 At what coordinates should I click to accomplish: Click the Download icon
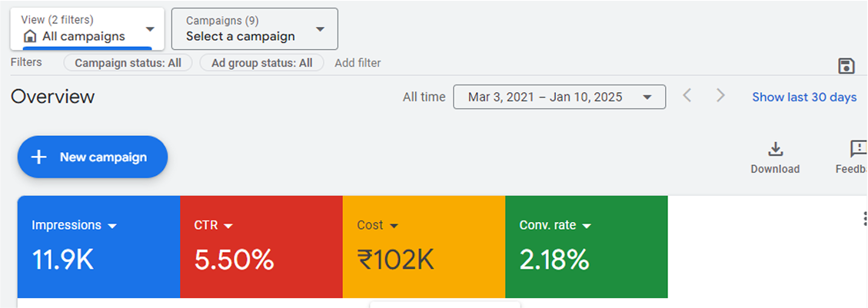coord(775,149)
